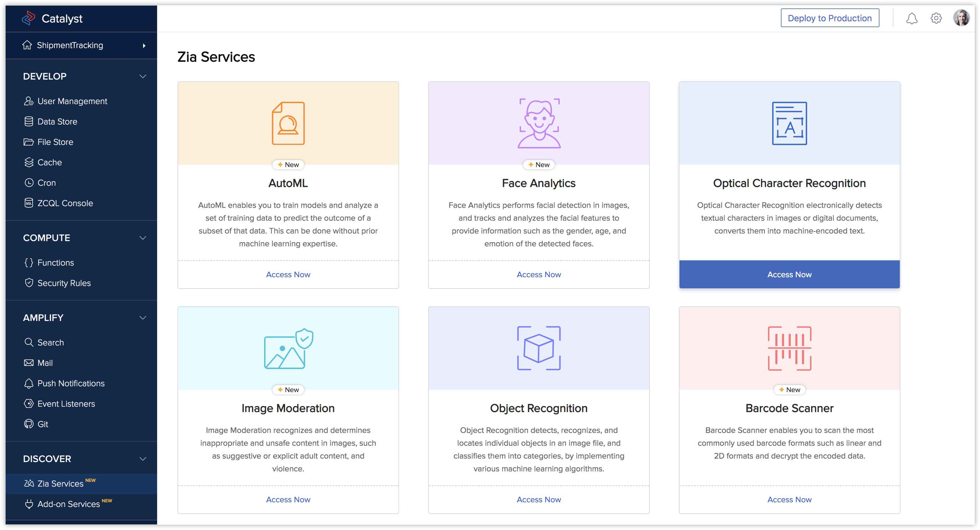980x530 pixels.
Task: Click the Push Notifications bell icon
Action: [x=29, y=383]
